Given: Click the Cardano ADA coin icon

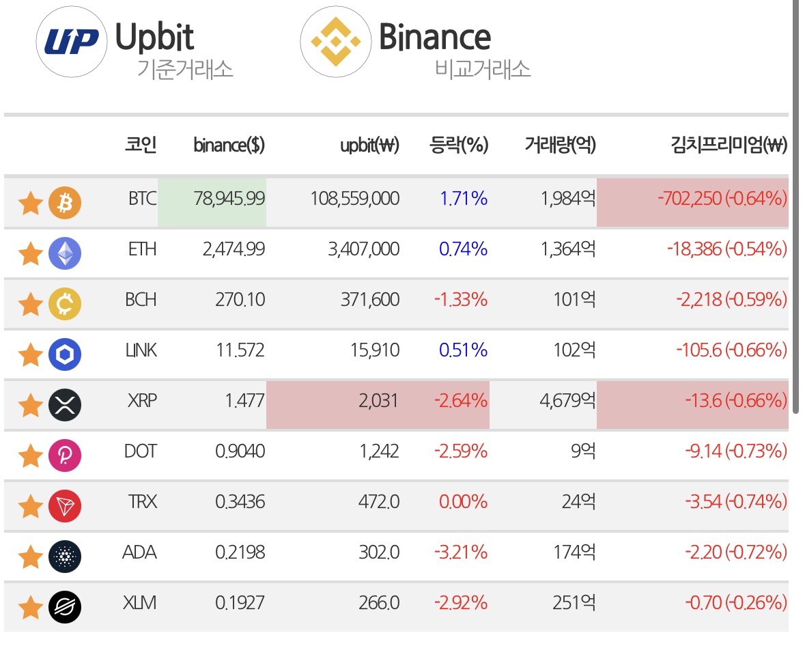Looking at the screenshot, I should (x=65, y=556).
